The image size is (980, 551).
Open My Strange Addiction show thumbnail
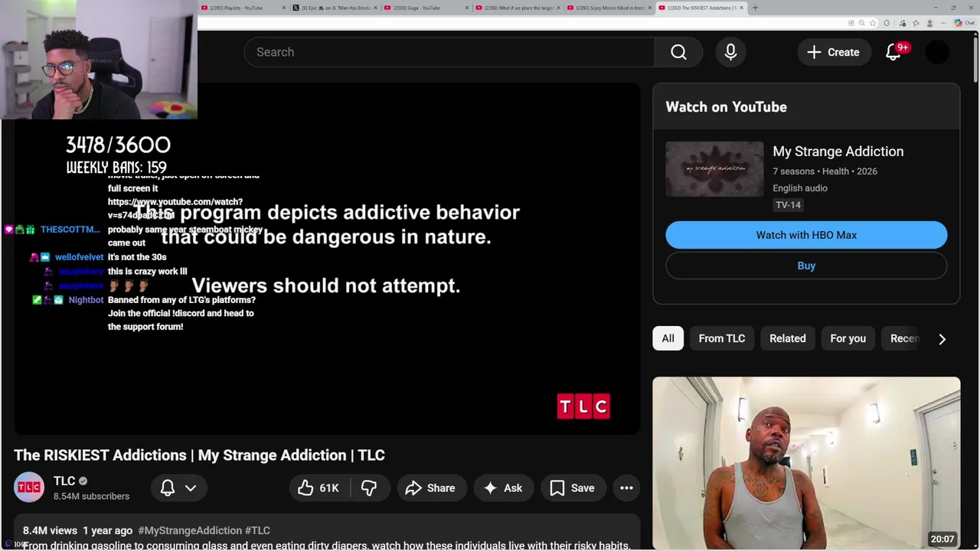click(x=714, y=169)
